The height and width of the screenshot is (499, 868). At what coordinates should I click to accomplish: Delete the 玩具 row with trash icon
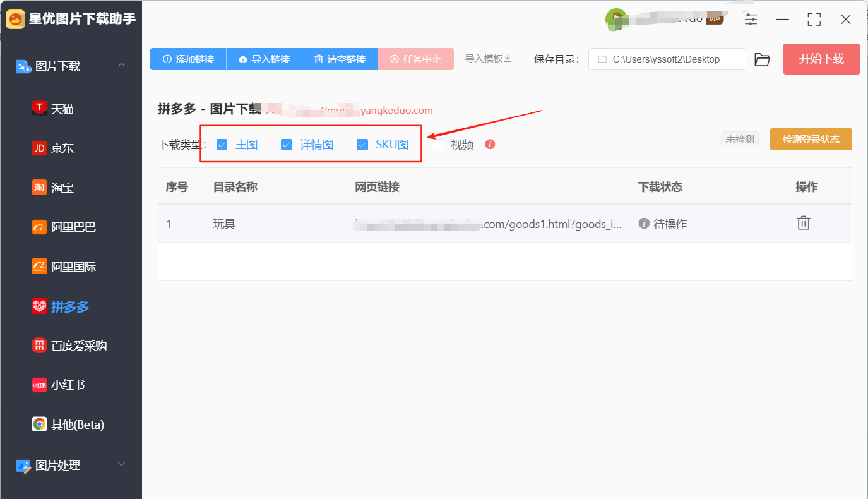pos(803,223)
